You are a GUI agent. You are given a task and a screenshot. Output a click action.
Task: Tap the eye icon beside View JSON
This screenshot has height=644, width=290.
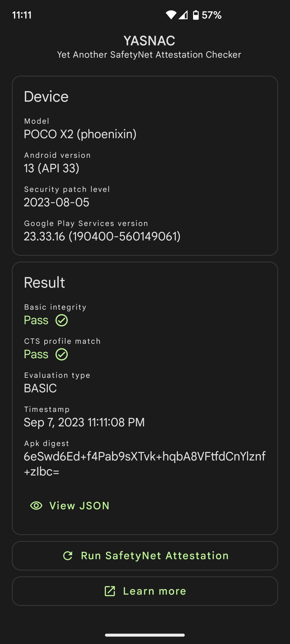pyautogui.click(x=36, y=506)
